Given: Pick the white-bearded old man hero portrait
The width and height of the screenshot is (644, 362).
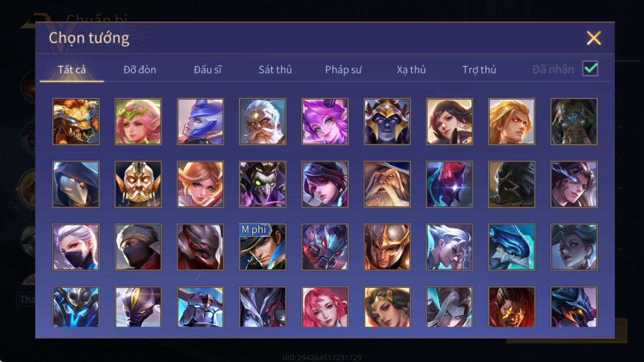Looking at the screenshot, I should click(x=263, y=122).
